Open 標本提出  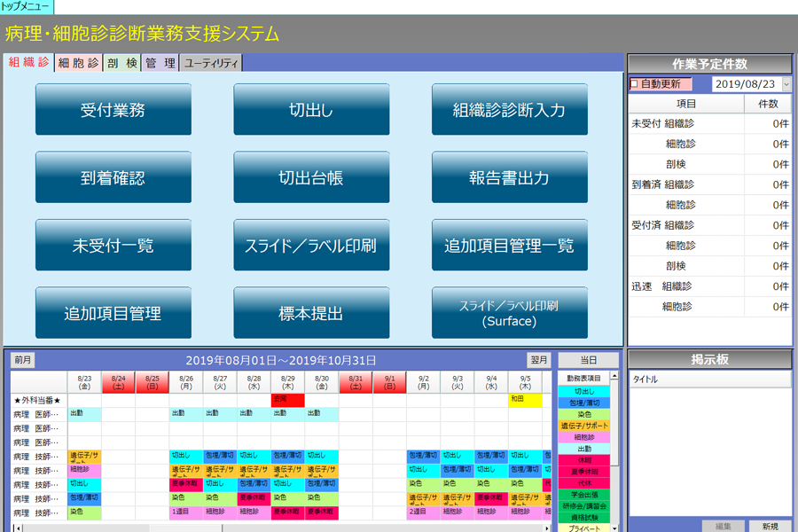pos(311,313)
